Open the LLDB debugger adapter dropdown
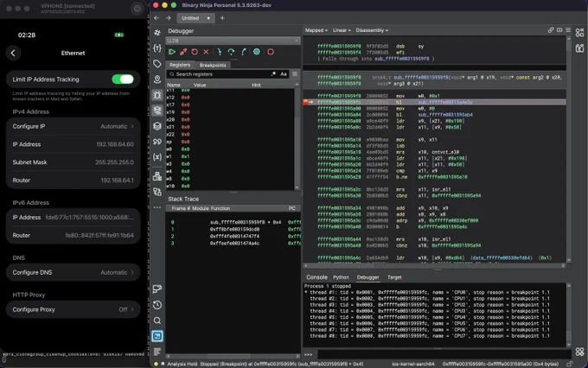The width and height of the screenshot is (588, 368). click(233, 41)
